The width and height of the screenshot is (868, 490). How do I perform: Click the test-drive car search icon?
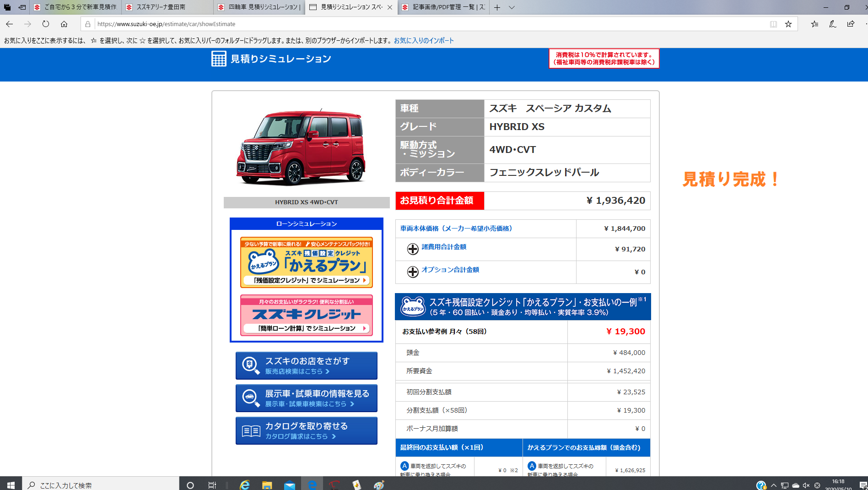click(x=251, y=398)
